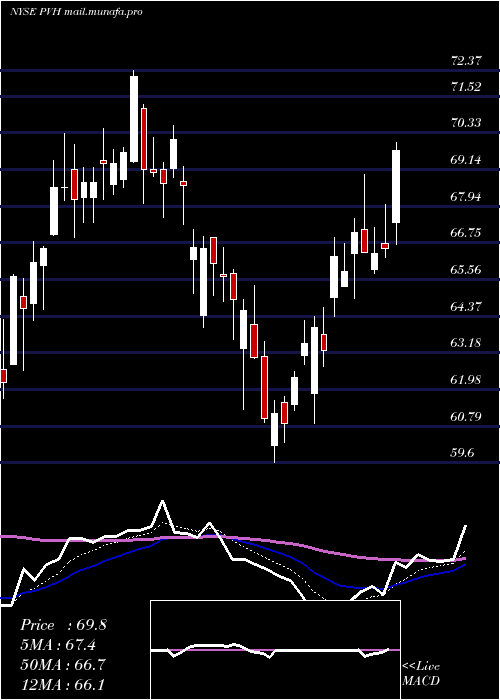Click the lowest white candle near 59.6
The height and width of the screenshot is (700, 500).
point(274,429)
